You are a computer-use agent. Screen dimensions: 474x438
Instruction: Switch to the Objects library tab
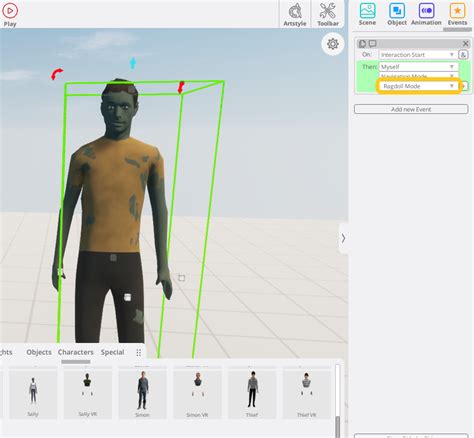39,352
